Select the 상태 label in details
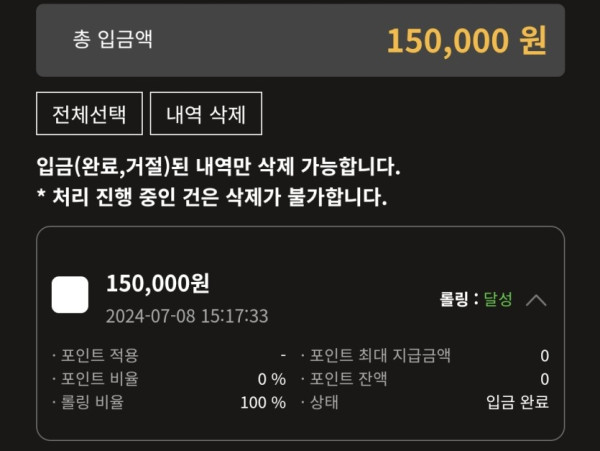The width and height of the screenshot is (600, 451). click(324, 402)
